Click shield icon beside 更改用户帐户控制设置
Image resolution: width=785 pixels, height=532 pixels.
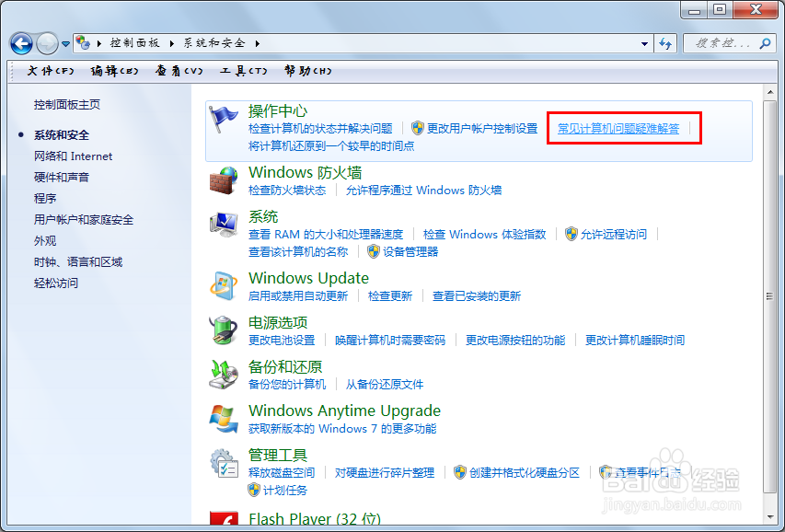(x=418, y=128)
